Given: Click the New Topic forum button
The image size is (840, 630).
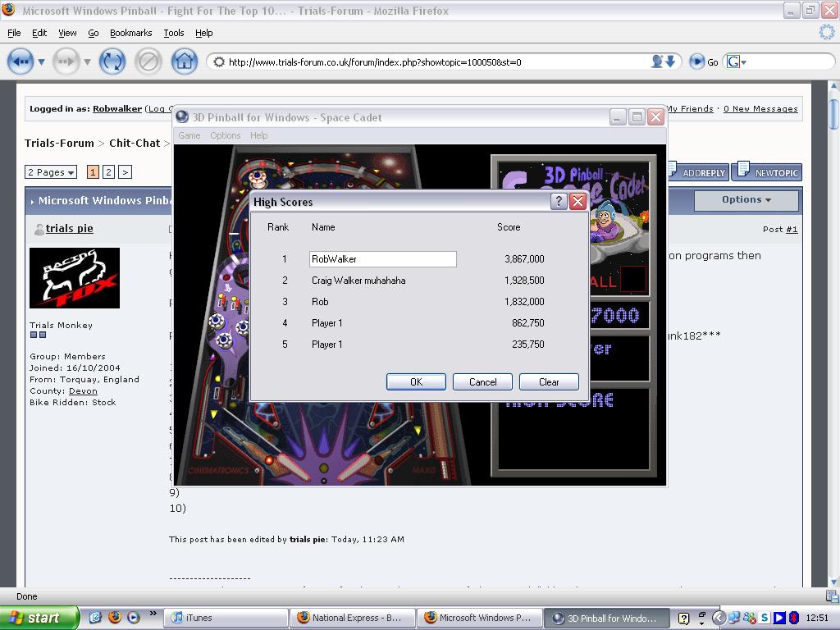Looking at the screenshot, I should point(768,172).
